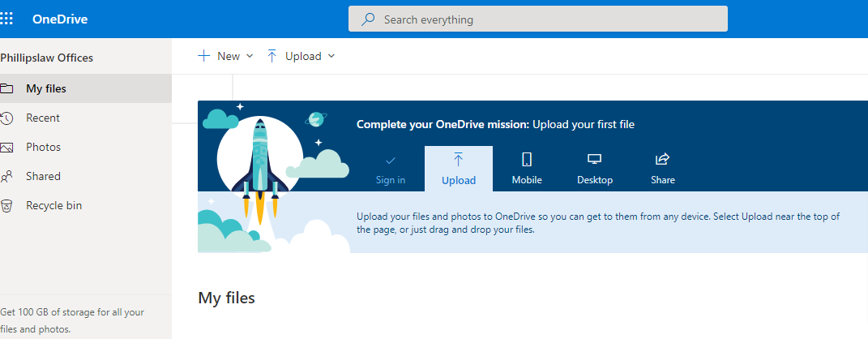Select the Upload mission tab
Image resolution: width=868 pixels, height=339 pixels.
tap(459, 169)
